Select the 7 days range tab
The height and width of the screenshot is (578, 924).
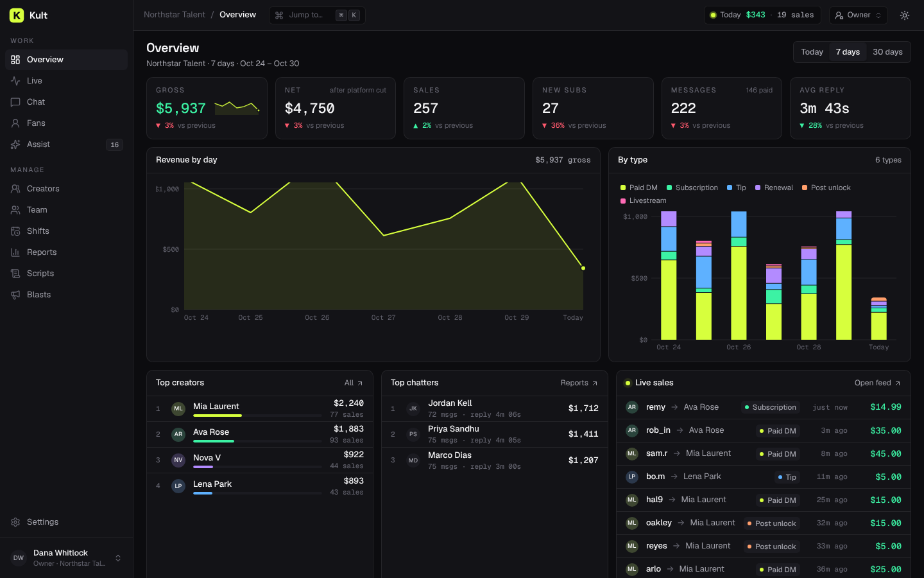pyautogui.click(x=848, y=52)
